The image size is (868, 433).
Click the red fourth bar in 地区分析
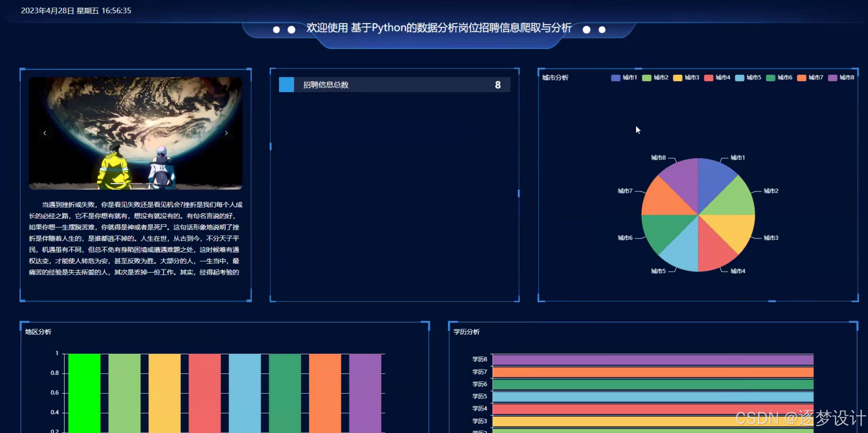coord(205,393)
